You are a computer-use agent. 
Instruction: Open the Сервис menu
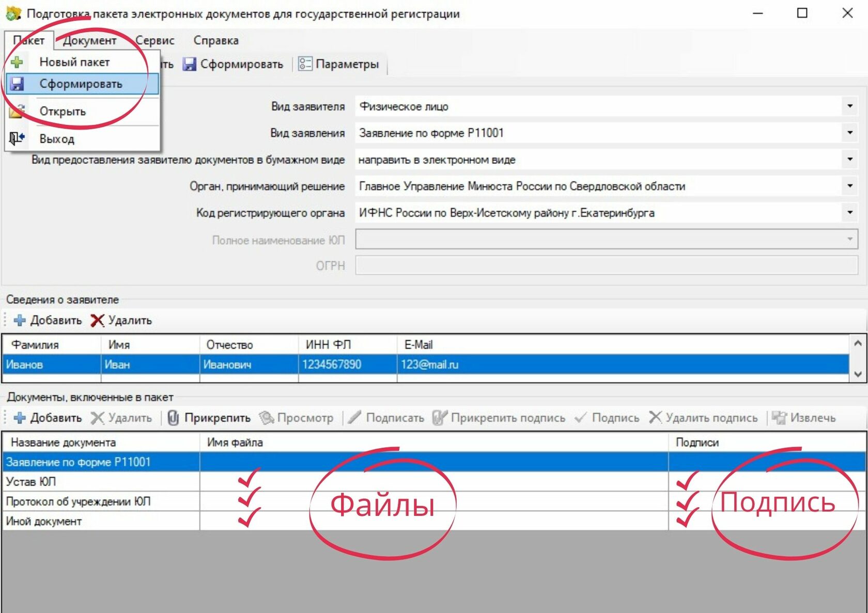155,40
